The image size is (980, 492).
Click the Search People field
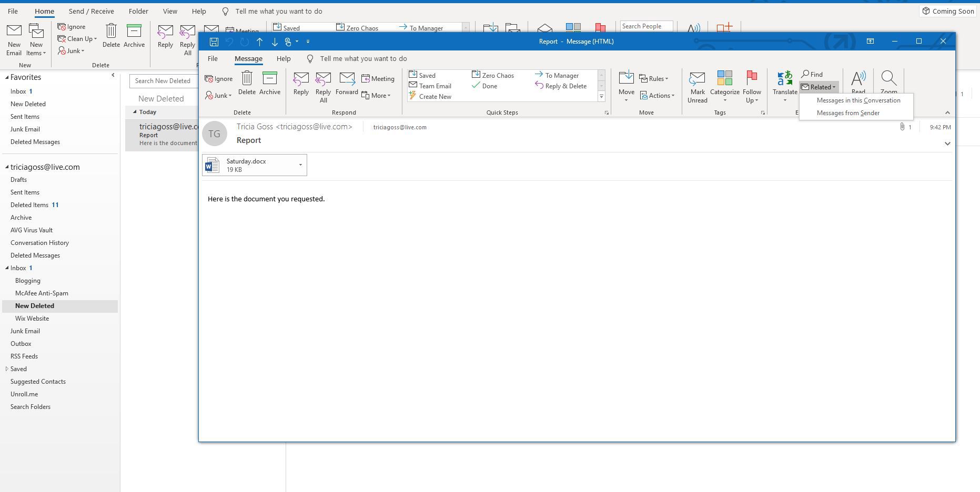pos(646,26)
